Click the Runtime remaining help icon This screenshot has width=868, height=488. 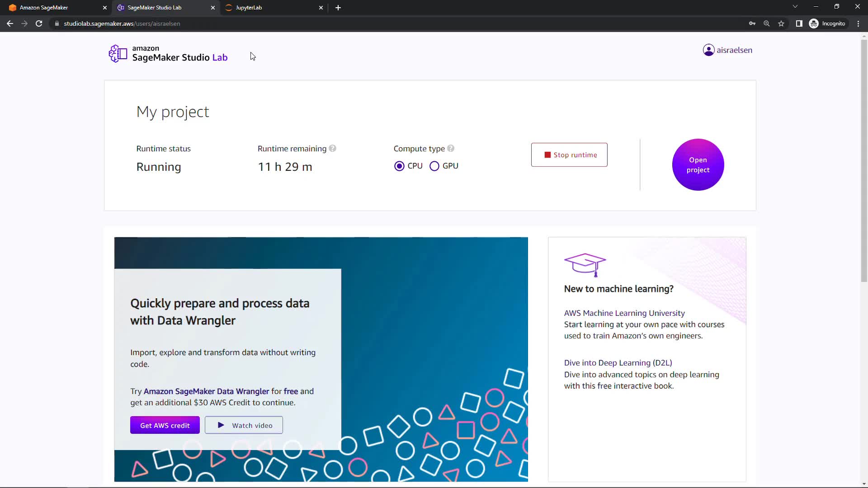(333, 149)
